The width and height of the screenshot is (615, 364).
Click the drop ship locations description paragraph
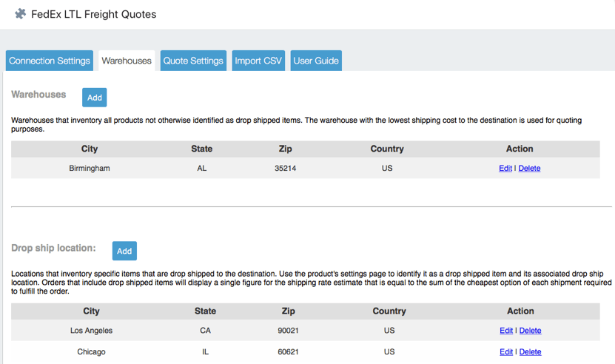[312, 283]
